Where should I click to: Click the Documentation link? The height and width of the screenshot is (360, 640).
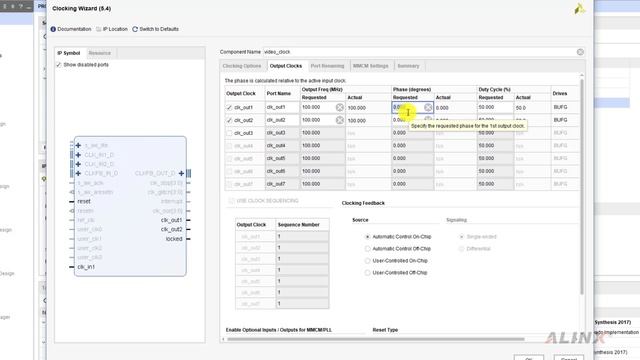point(74,29)
